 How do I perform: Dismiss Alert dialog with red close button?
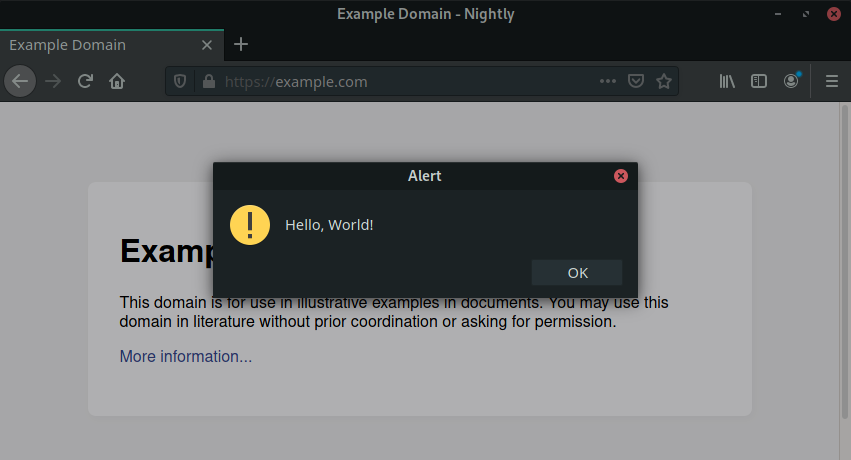pos(620,176)
